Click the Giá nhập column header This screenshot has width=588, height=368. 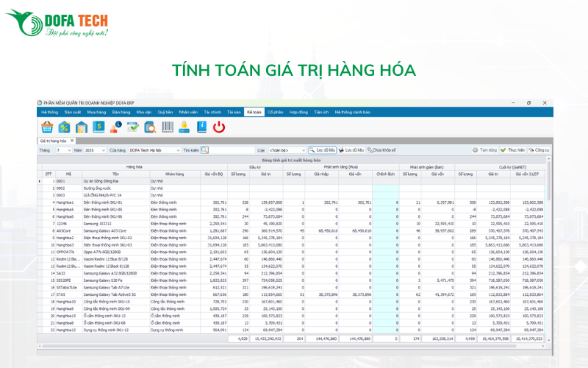pyautogui.click(x=321, y=174)
